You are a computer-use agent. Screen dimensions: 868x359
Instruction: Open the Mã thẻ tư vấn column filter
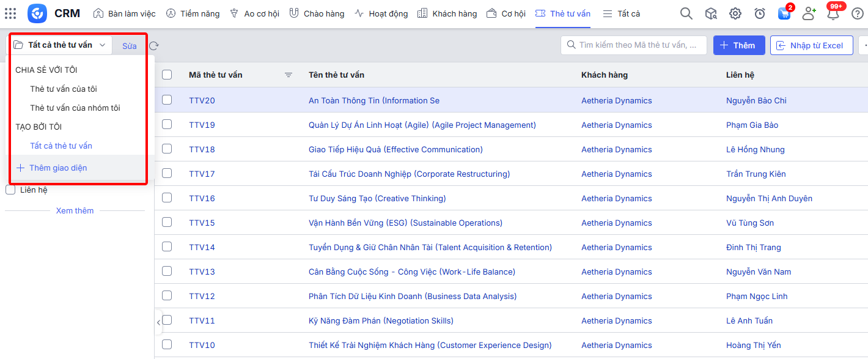289,75
